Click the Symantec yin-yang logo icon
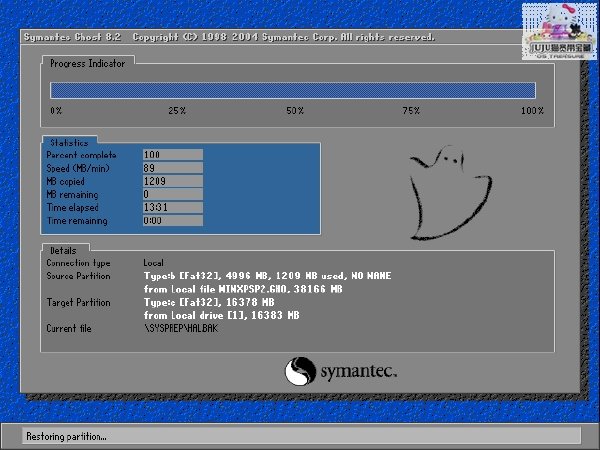The image size is (600, 450). pos(300,371)
